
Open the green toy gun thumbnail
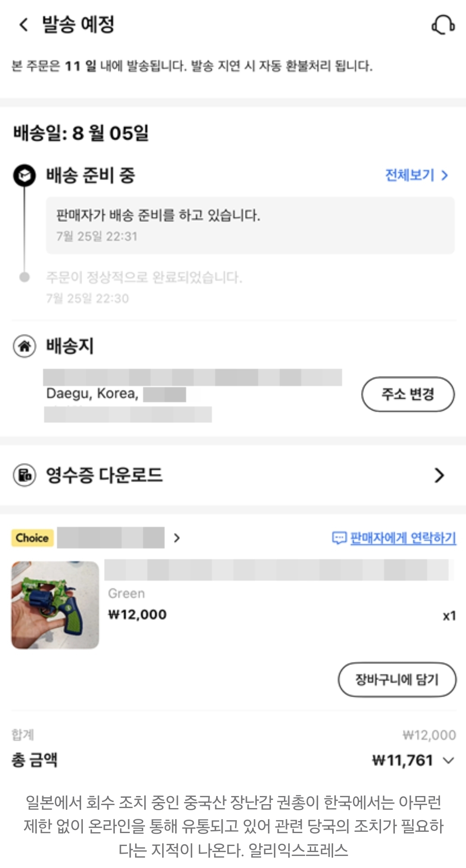pyautogui.click(x=55, y=605)
